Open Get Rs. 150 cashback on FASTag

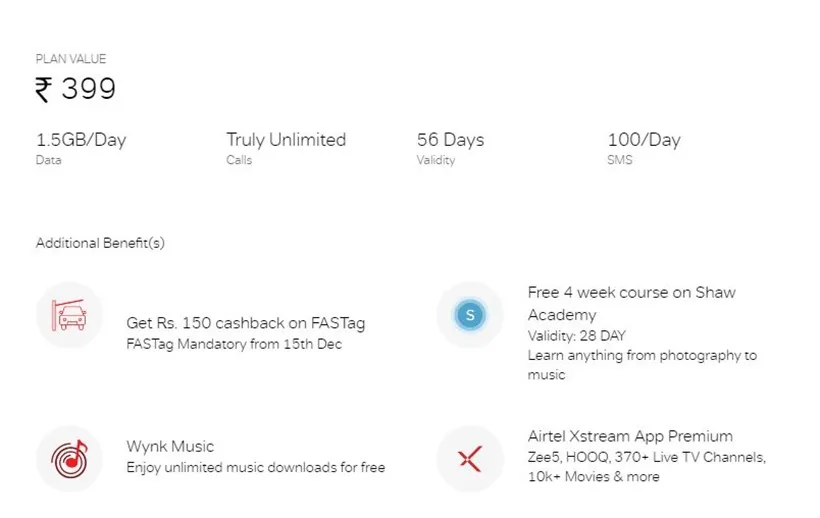click(246, 323)
